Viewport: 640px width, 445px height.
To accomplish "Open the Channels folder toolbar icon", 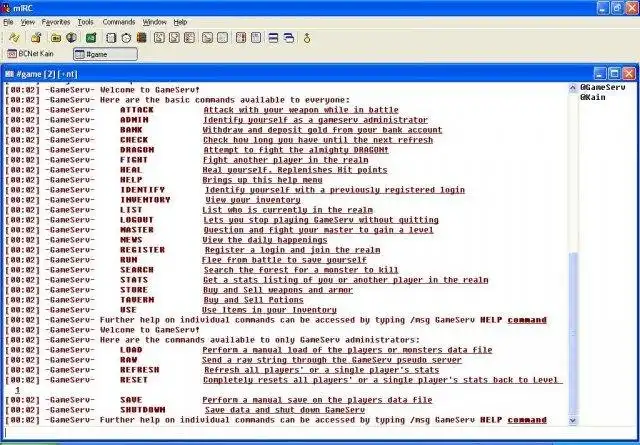I will 56,38.
